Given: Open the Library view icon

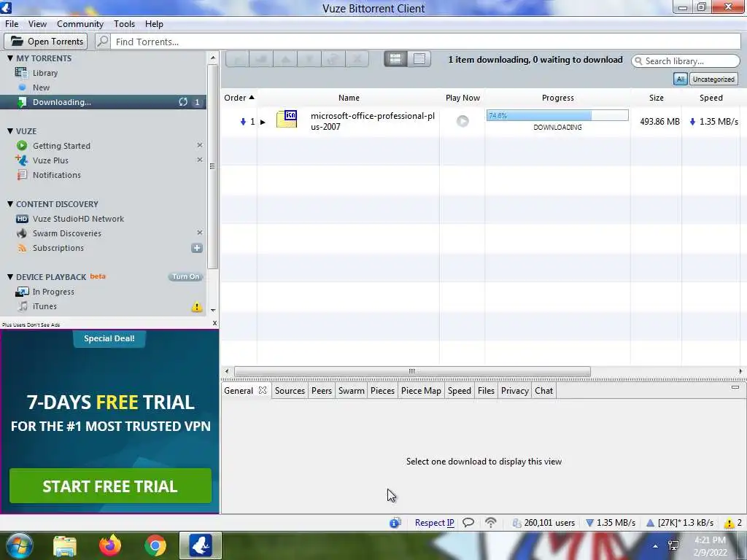Looking at the screenshot, I should 21,73.
